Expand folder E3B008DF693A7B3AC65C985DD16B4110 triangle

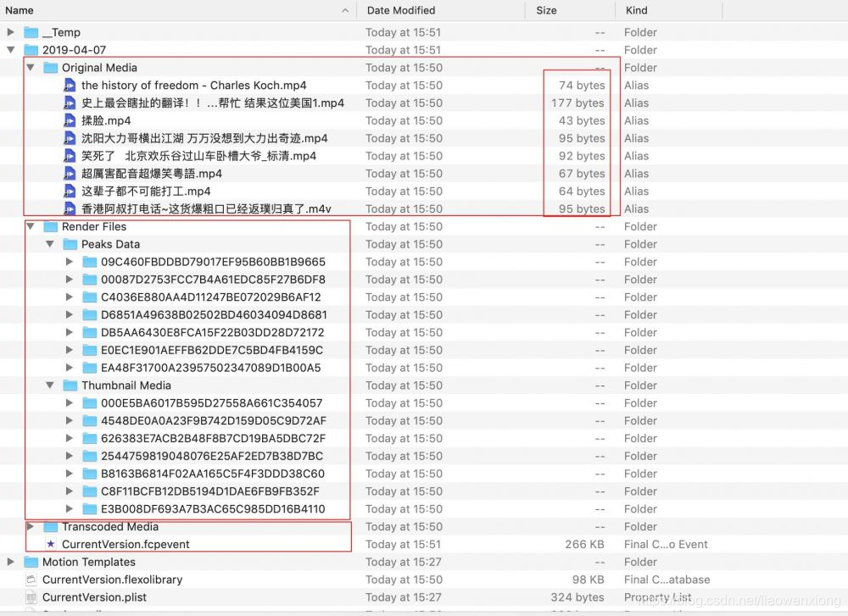pyautogui.click(x=70, y=509)
